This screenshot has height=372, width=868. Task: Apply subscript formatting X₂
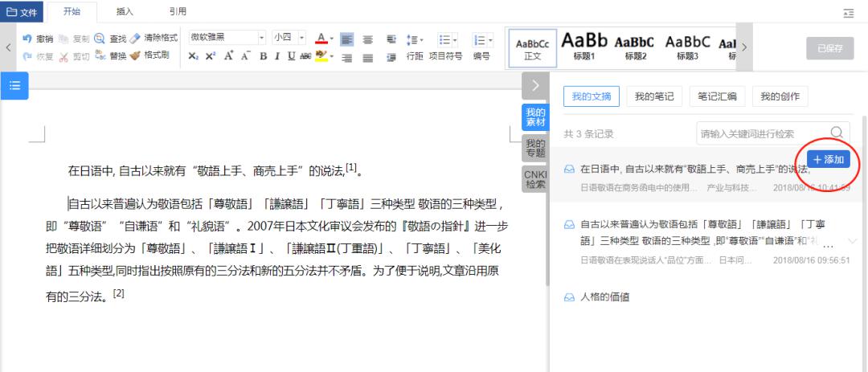pos(193,56)
